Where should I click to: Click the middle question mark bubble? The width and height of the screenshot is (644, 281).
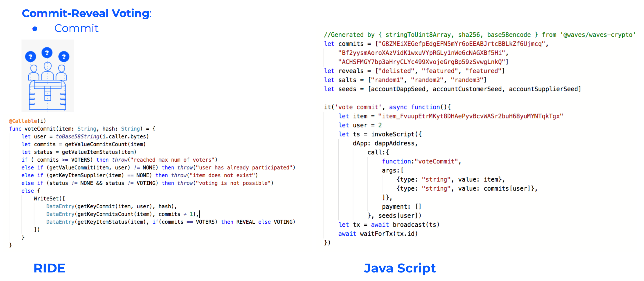(47, 53)
